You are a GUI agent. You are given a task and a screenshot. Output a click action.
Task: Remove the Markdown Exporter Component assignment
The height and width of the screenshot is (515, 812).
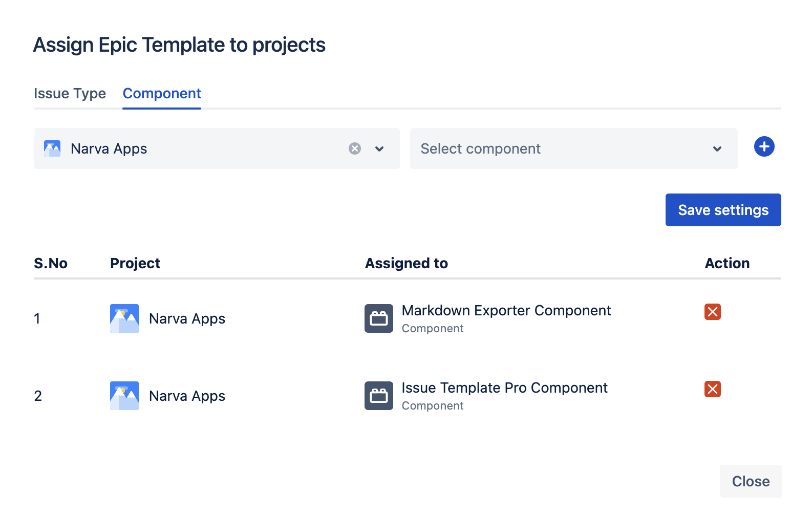tap(712, 312)
